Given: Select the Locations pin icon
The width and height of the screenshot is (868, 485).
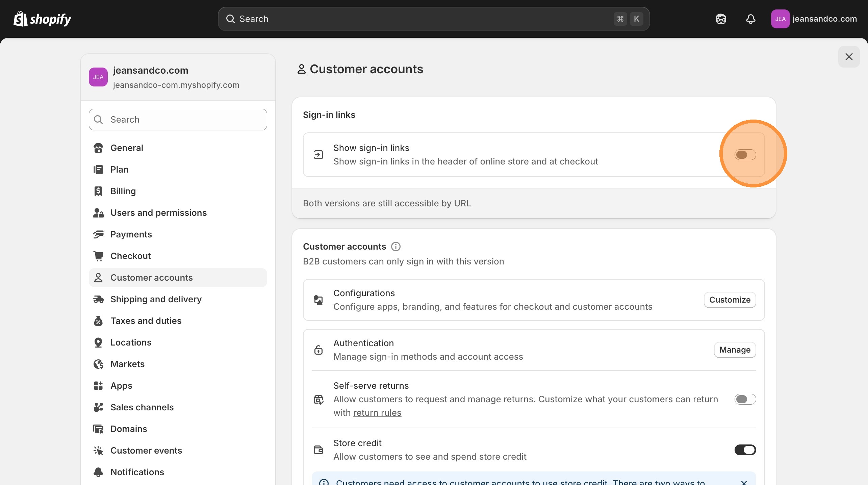Looking at the screenshot, I should pos(98,342).
